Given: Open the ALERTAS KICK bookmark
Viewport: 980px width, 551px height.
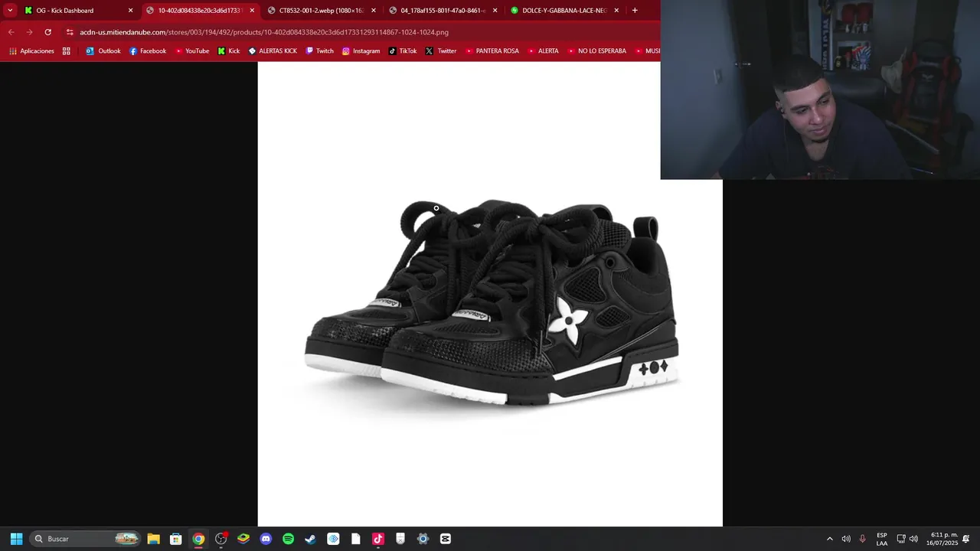Looking at the screenshot, I should [273, 51].
